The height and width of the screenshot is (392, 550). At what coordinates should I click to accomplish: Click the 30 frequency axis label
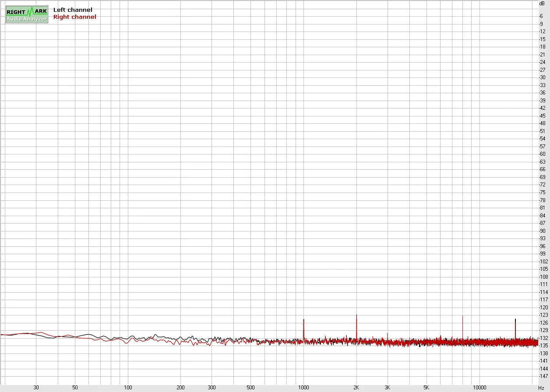36,388
